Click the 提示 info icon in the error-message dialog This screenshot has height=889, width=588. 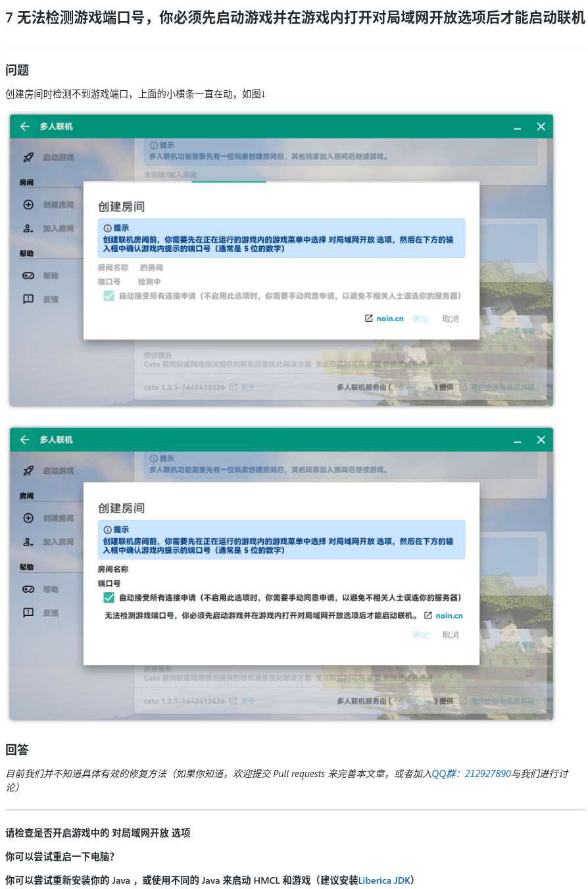point(107,529)
